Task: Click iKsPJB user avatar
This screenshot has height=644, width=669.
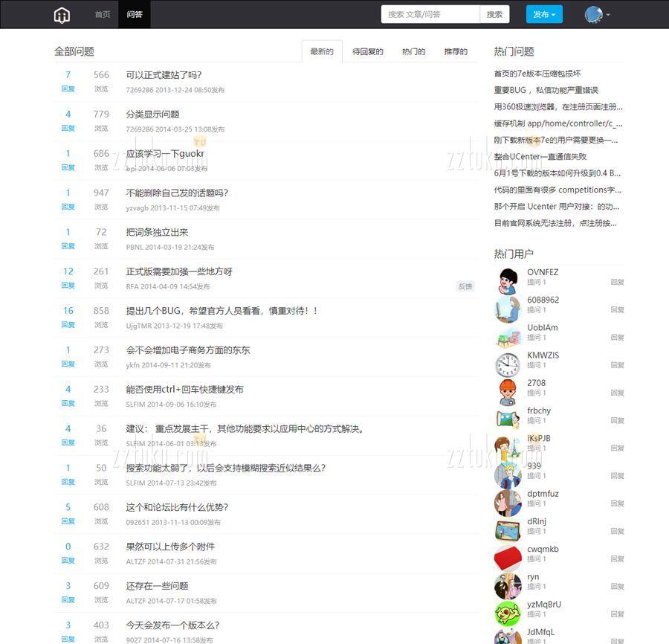Action: tap(508, 447)
